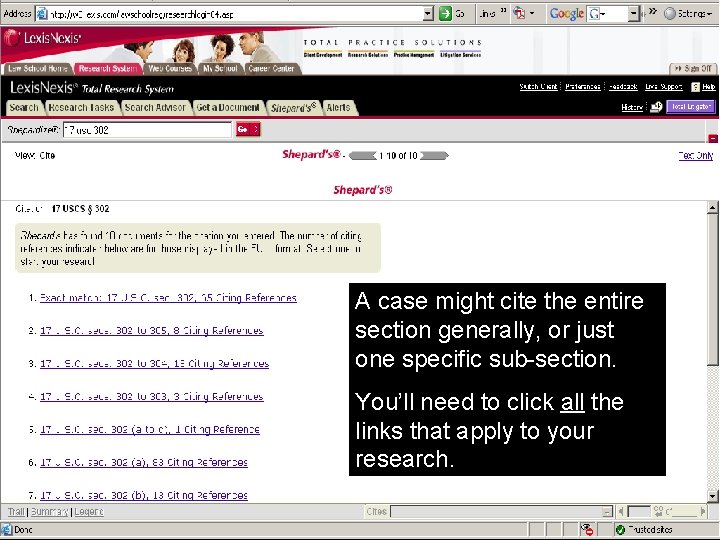
Task: Click the Help question mark icon
Action: (x=695, y=87)
